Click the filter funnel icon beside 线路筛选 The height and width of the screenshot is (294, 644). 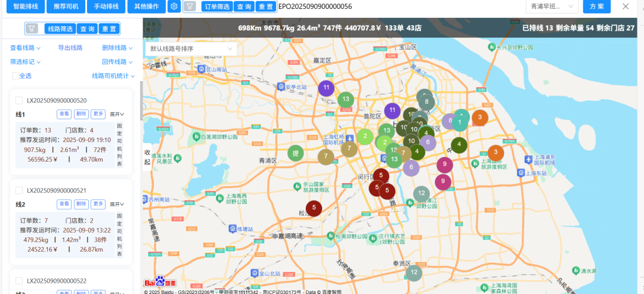(32, 29)
